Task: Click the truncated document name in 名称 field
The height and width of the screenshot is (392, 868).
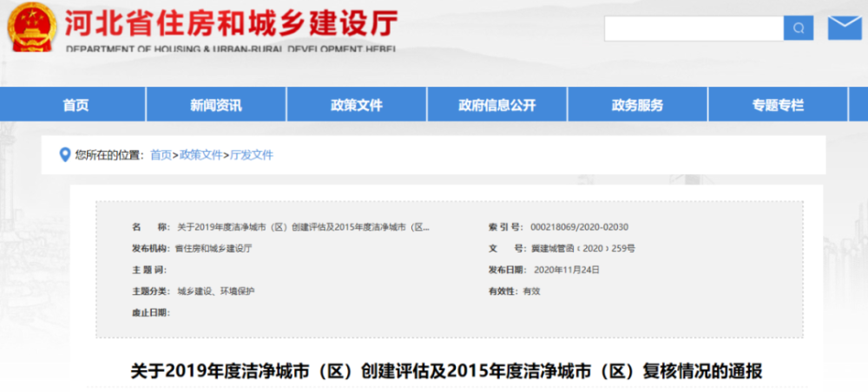Action: coord(303,227)
